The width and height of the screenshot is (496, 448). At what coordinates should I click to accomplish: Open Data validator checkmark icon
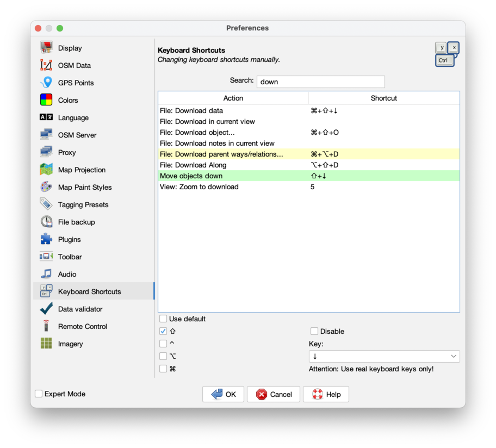tap(46, 309)
